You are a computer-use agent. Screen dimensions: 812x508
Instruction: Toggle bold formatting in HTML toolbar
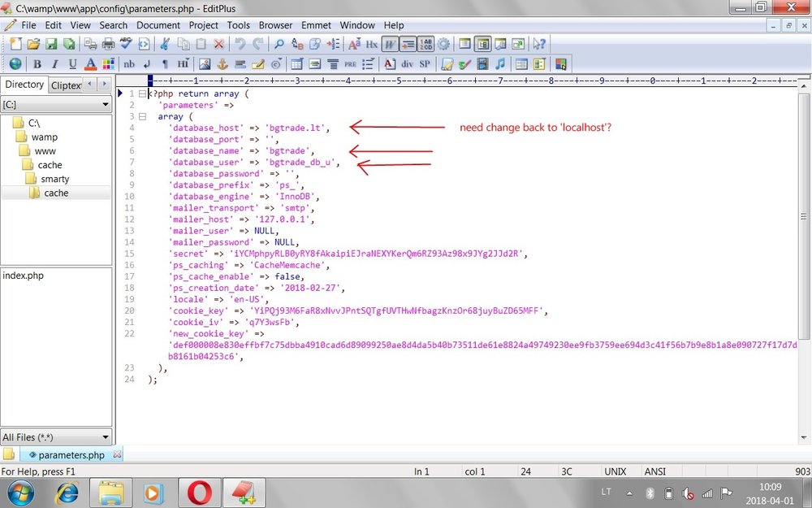[37, 63]
